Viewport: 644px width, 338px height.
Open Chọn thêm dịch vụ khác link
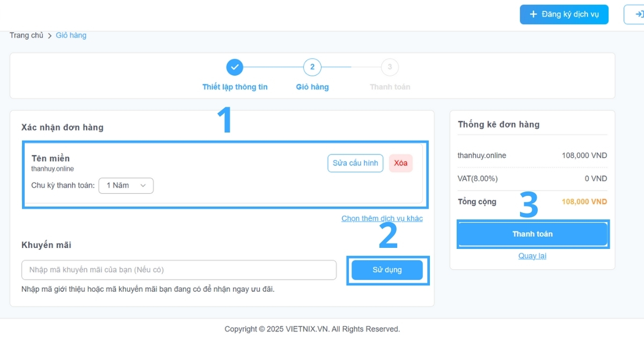pyautogui.click(x=382, y=218)
